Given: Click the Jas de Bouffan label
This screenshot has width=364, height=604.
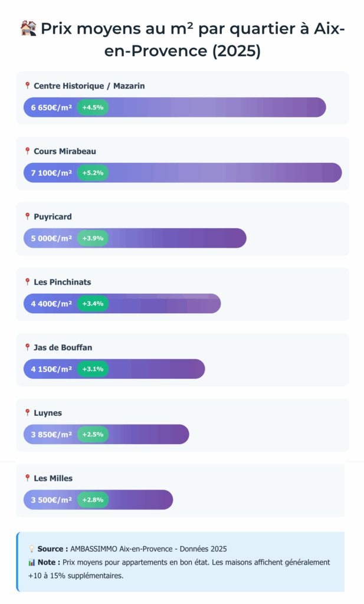Looking at the screenshot, I should (x=63, y=347).
